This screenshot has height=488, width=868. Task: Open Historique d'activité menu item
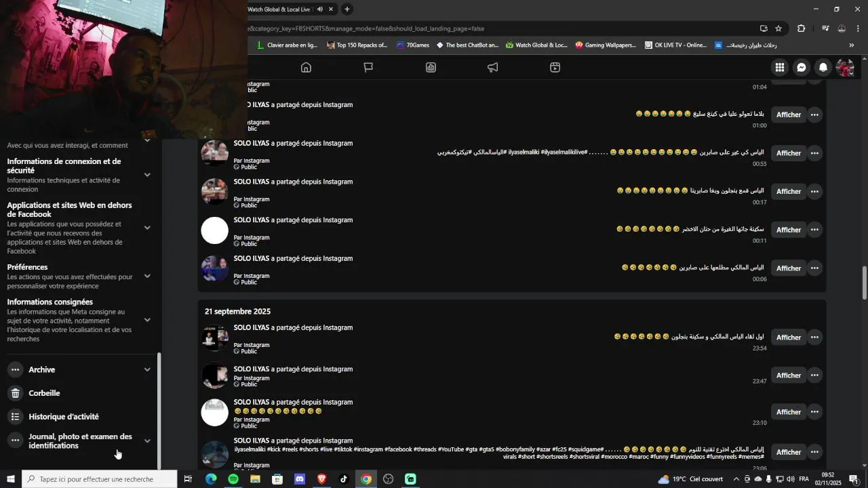(x=64, y=417)
